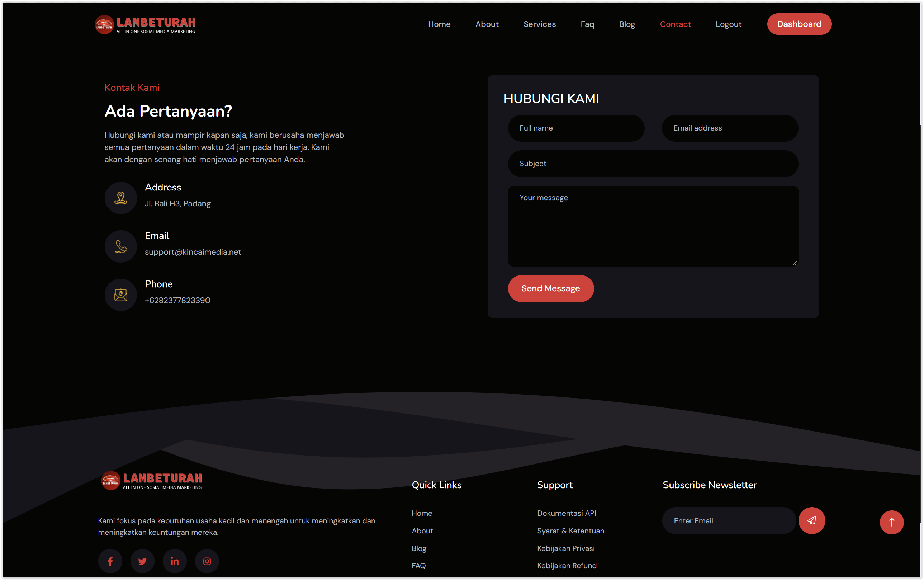Viewport: 924px width, 580px height.
Task: Click the phone Email contact icon
Action: click(x=121, y=246)
